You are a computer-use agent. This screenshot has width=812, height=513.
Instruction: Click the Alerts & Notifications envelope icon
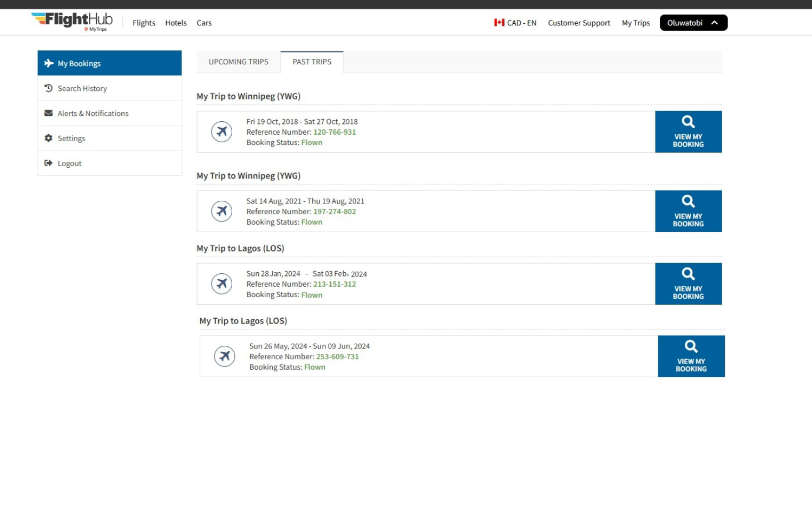(48, 113)
